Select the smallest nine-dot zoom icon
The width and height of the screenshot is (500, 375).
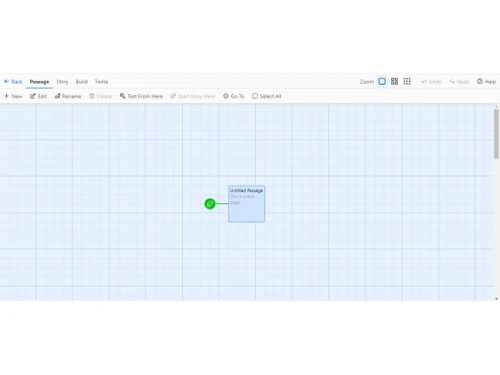pyautogui.click(x=407, y=81)
